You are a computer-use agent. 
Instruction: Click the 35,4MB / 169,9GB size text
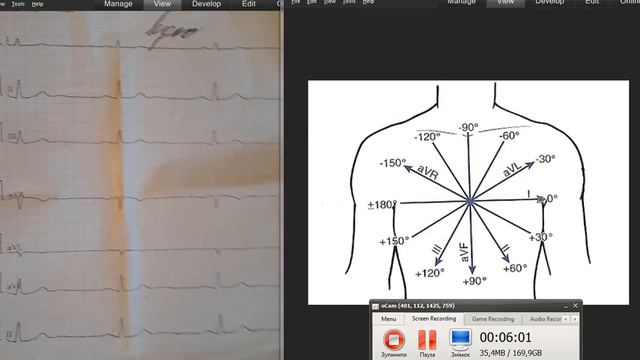pos(511,353)
